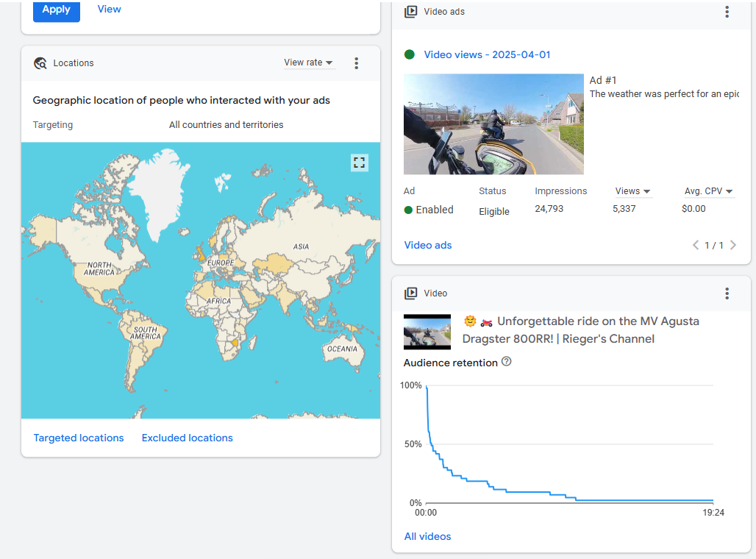Expand the Views column dropdown

(633, 191)
